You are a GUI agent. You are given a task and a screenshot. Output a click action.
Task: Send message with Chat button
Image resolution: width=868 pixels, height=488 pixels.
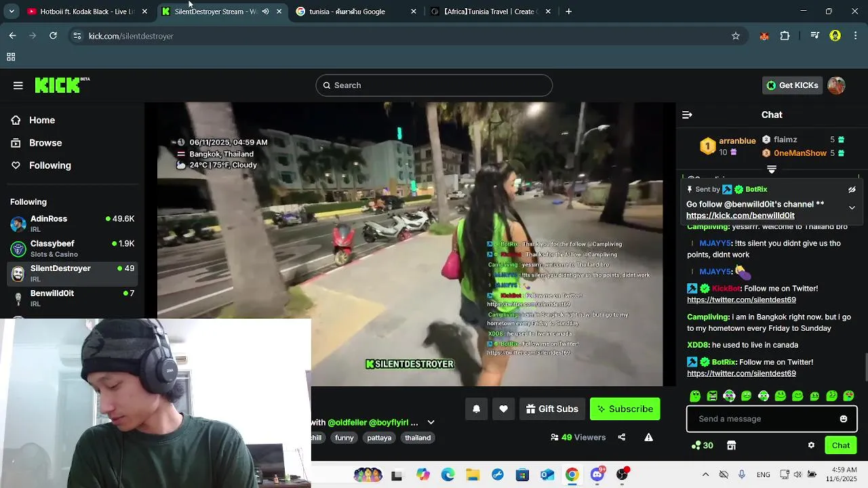841,445
